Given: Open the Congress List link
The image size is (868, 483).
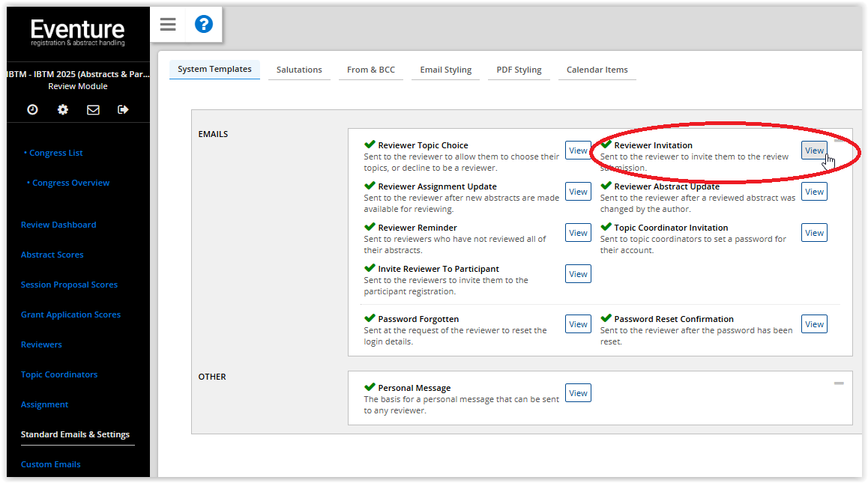Looking at the screenshot, I should tap(56, 153).
